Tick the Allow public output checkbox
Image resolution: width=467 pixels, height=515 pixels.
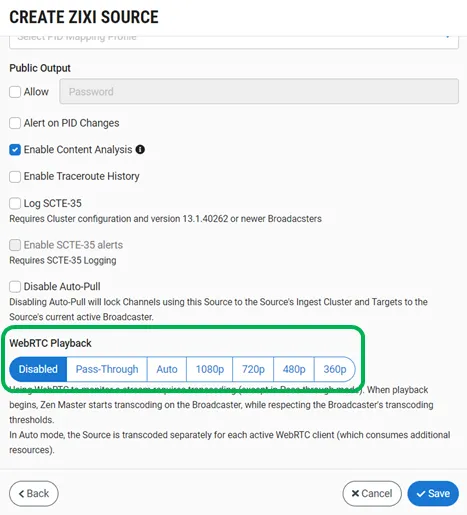(15, 92)
